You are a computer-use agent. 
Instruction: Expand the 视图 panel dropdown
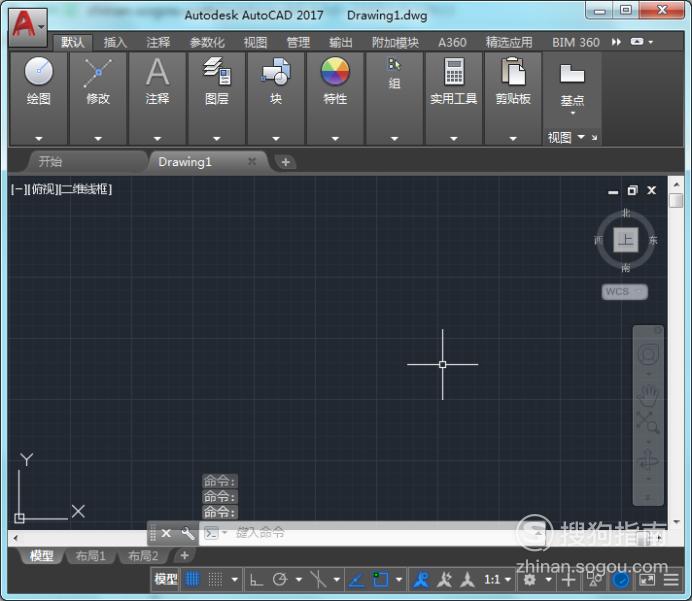581,136
